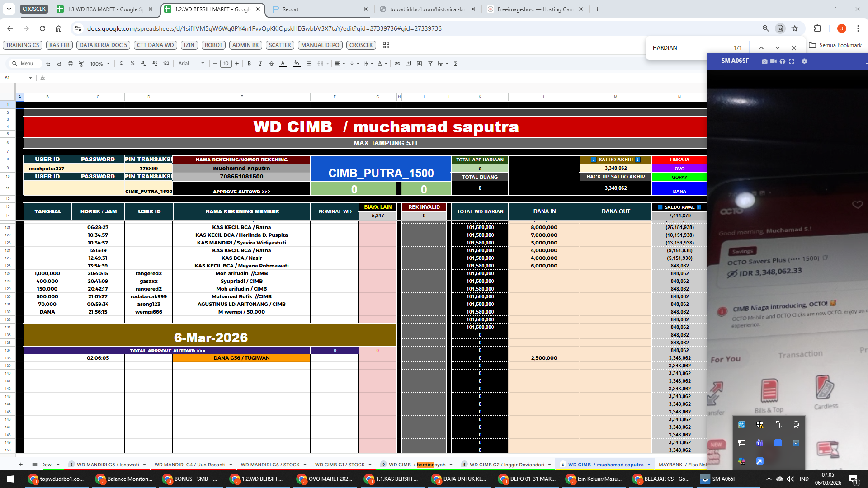Click font size input field

(x=226, y=64)
